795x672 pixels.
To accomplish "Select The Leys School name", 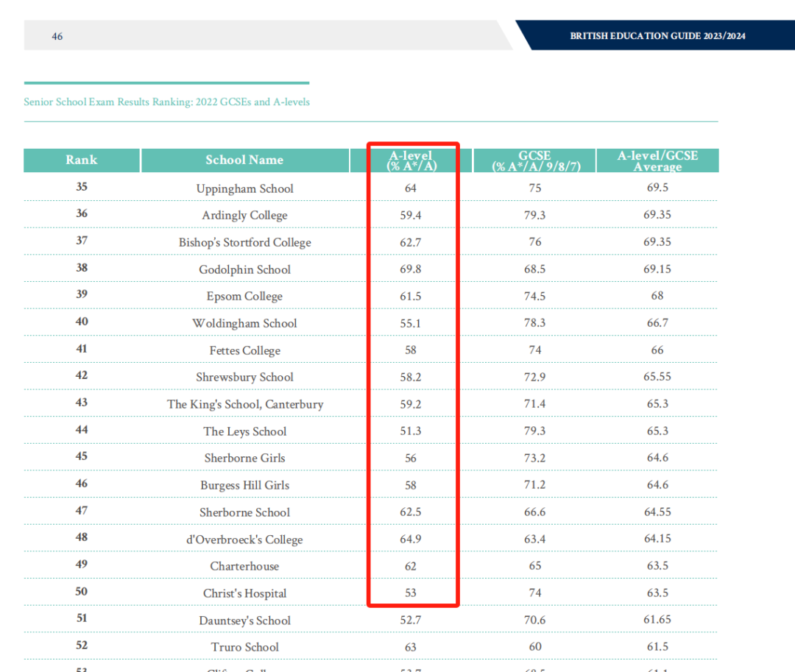I will [245, 432].
